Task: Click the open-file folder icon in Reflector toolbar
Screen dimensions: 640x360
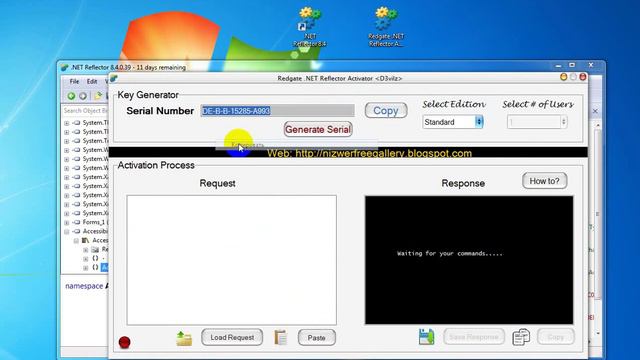Action: (x=98, y=96)
